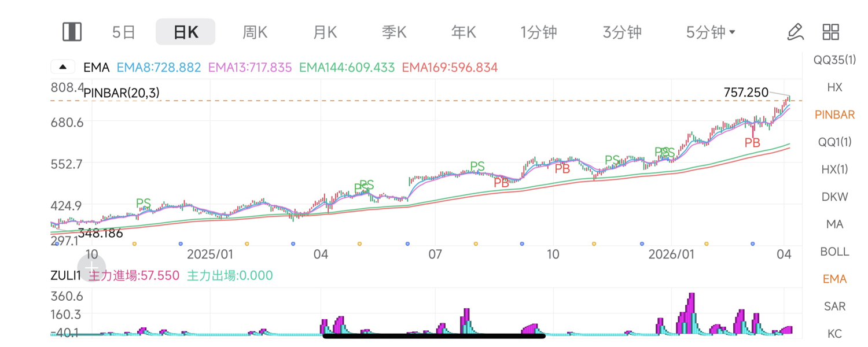
Task: Select the DKW indicator
Action: (x=834, y=197)
